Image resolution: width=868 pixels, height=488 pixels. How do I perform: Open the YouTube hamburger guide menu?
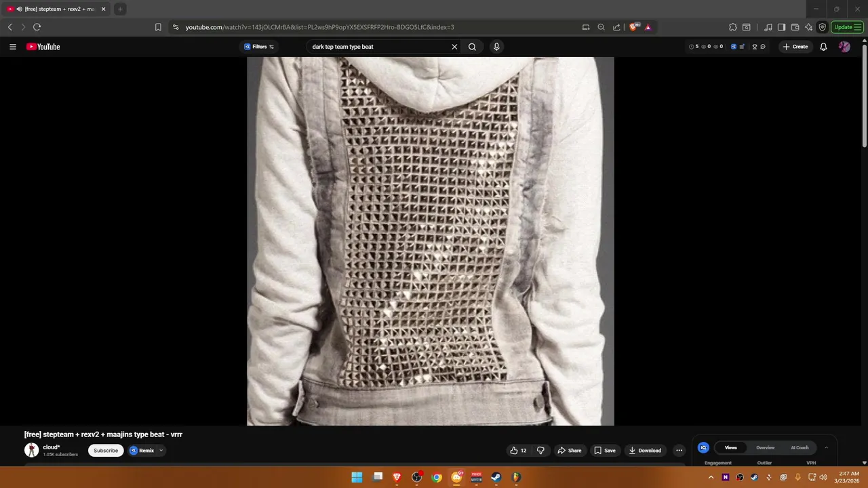point(13,47)
